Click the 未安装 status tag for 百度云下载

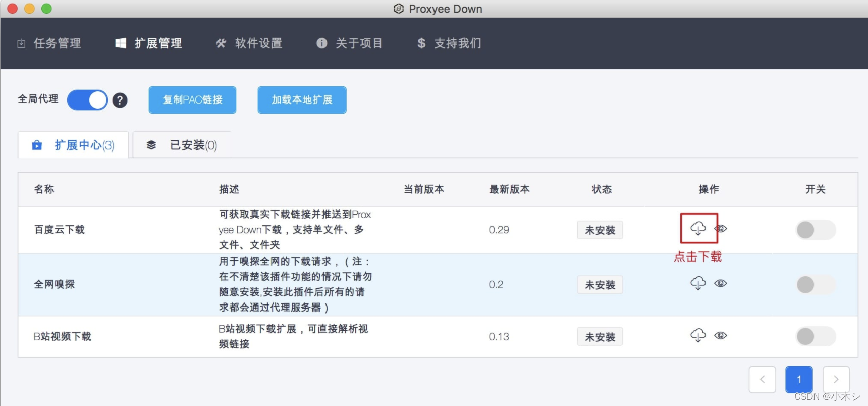600,230
